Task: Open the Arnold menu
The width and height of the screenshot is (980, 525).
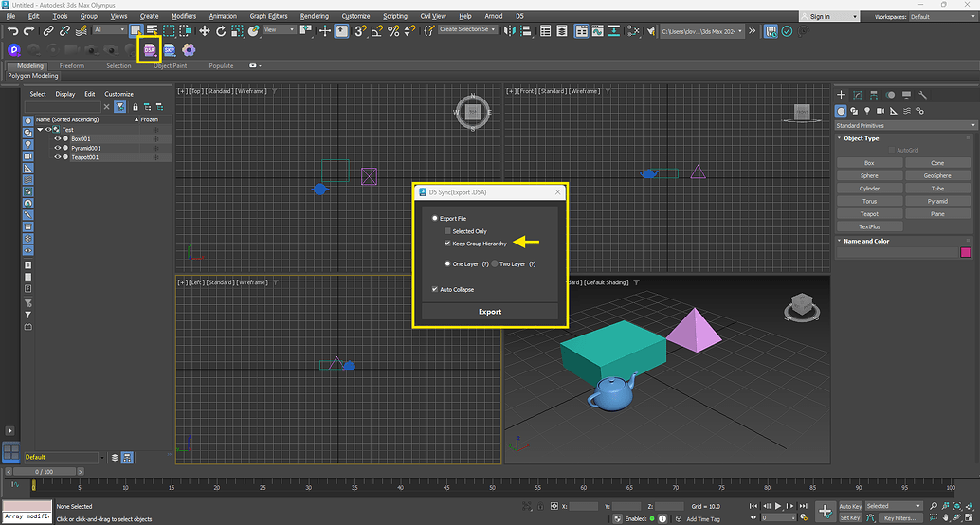Action: [493, 15]
